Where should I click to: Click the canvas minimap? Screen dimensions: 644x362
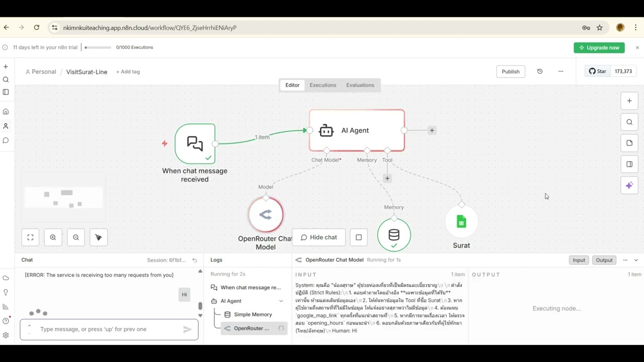pyautogui.click(x=63, y=197)
